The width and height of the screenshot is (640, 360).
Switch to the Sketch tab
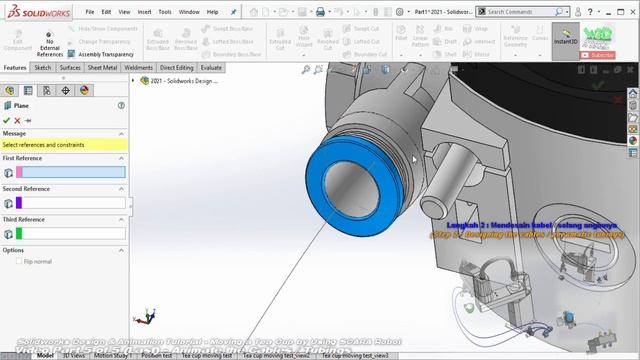42,68
